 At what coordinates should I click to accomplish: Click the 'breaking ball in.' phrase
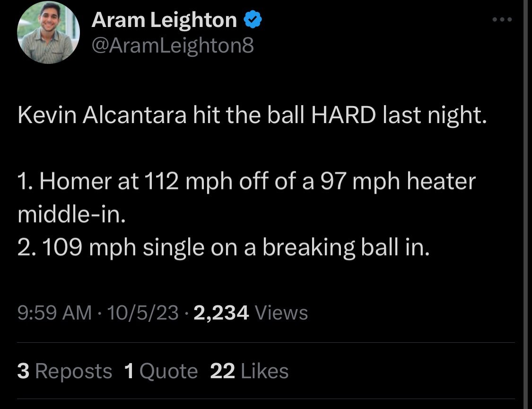(x=346, y=248)
